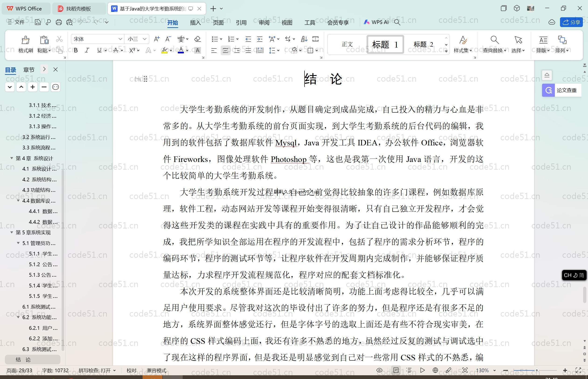Expand the styles gallery more arrow

446,51
